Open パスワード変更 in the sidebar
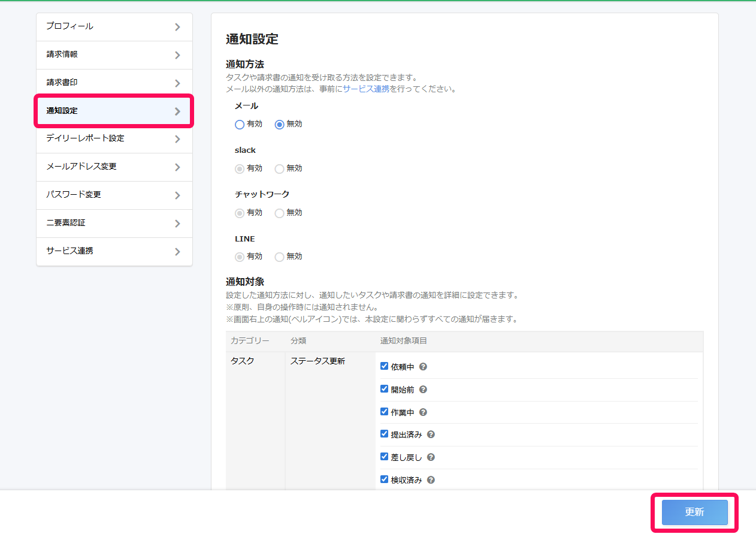This screenshot has height=534, width=756. pos(114,195)
